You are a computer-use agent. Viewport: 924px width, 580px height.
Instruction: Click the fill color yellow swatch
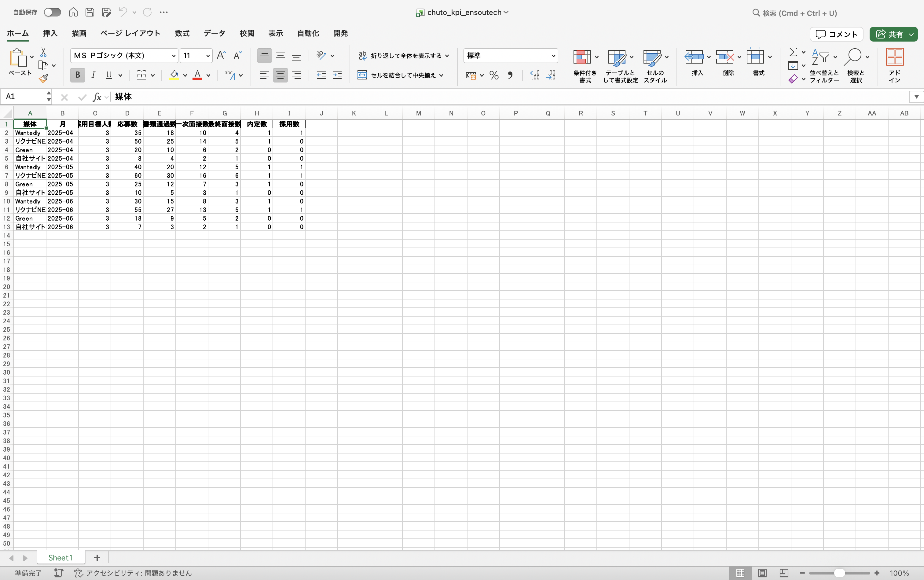pos(174,75)
